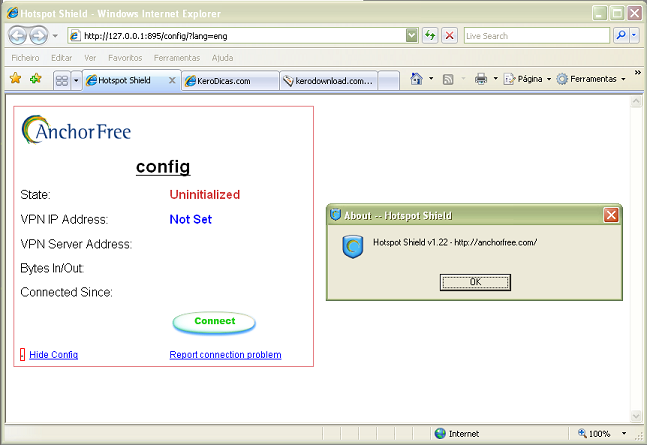Switch to the kerodownload.com tab
The image size is (647, 445).
328,80
